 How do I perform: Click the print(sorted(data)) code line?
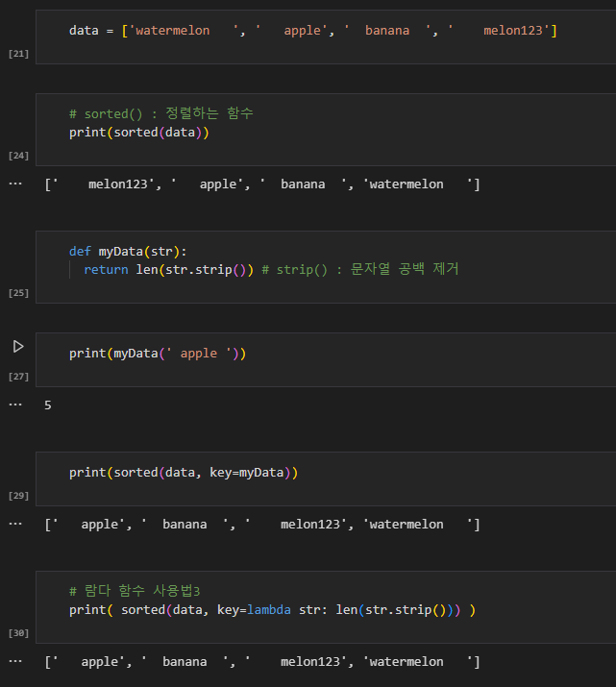pyautogui.click(x=139, y=133)
